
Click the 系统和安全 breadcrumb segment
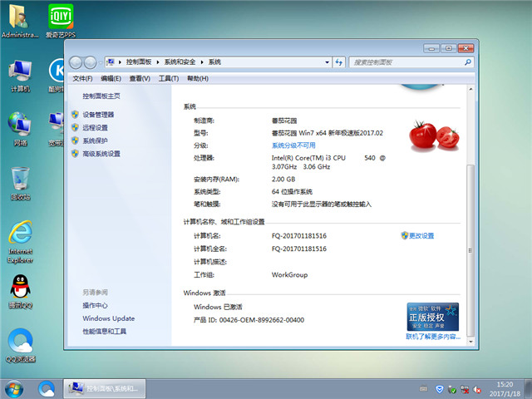(180, 62)
